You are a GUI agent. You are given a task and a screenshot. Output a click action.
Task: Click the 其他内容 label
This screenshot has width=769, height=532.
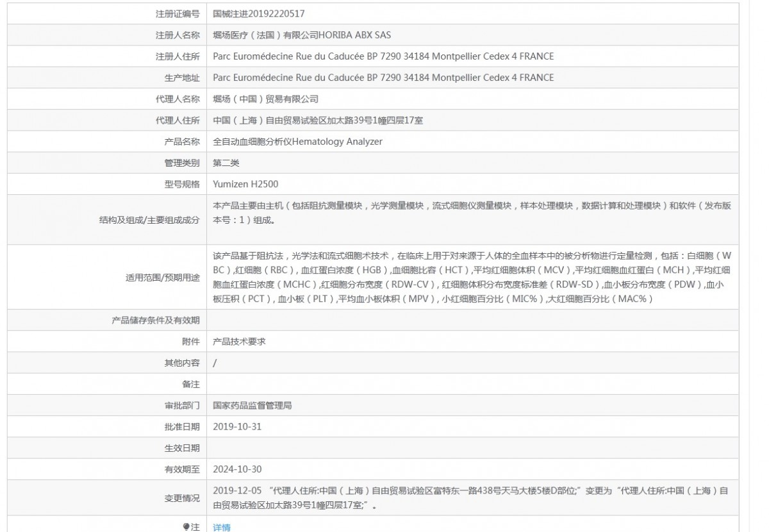click(183, 363)
